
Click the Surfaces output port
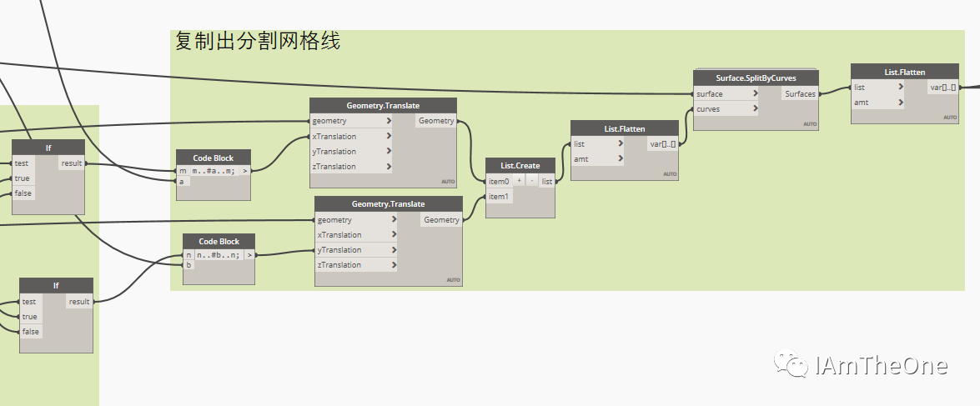tap(799, 93)
